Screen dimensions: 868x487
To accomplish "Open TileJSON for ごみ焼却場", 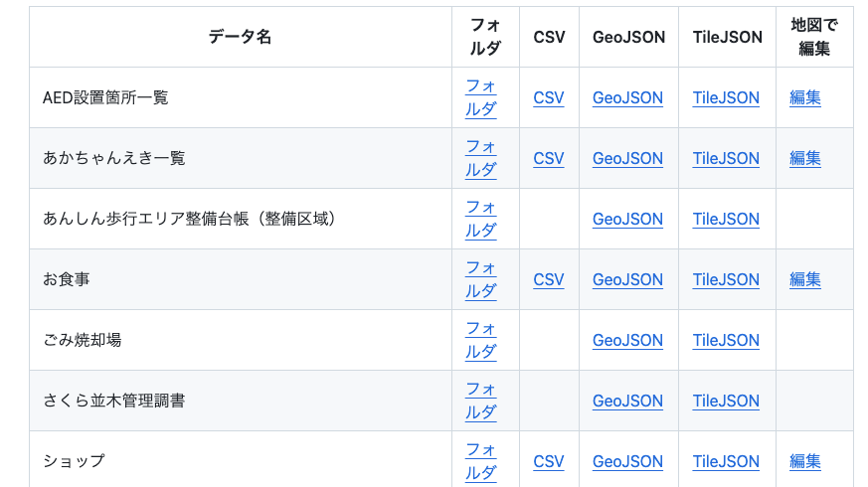I will point(726,341).
